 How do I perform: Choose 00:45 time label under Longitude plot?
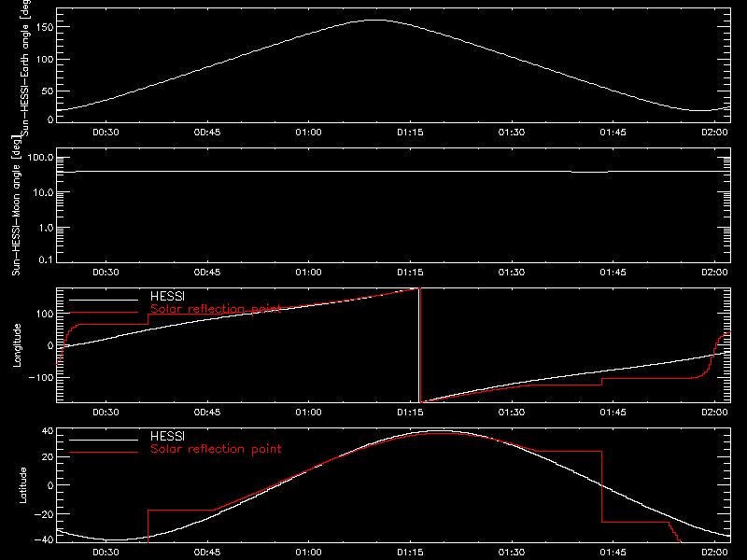207,413
